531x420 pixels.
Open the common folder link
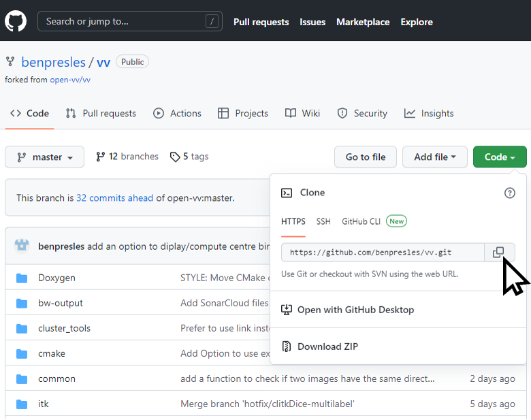(x=57, y=379)
